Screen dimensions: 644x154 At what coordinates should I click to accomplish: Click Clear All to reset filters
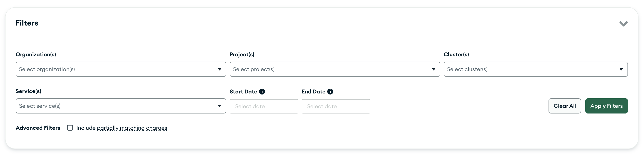(x=564, y=106)
